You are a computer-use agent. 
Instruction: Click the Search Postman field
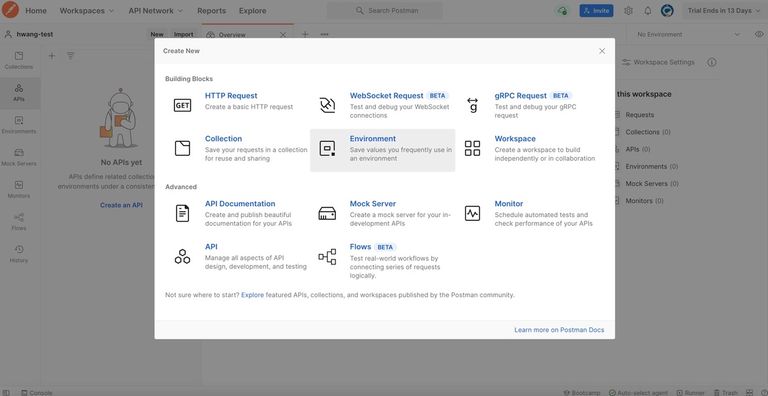point(384,10)
